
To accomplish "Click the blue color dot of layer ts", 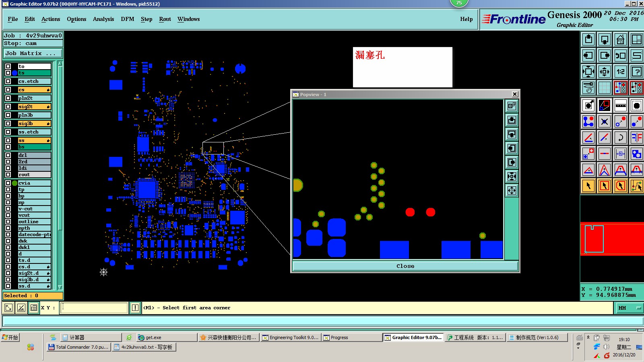I will pos(15,73).
